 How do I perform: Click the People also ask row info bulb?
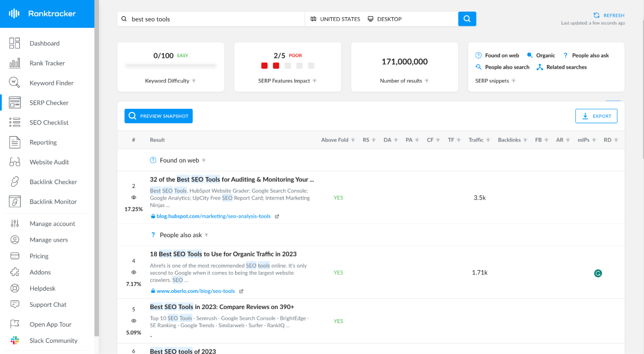click(207, 235)
